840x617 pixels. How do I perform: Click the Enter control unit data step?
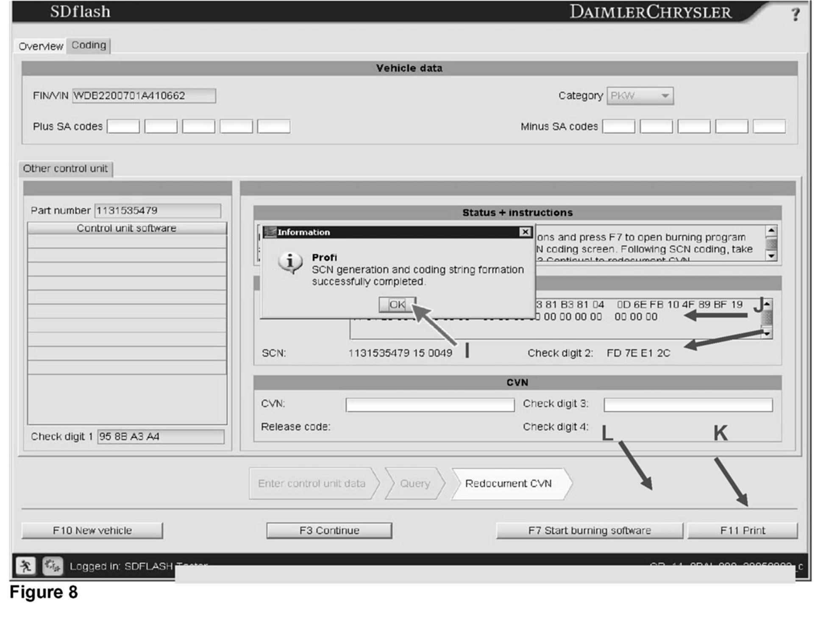[314, 483]
